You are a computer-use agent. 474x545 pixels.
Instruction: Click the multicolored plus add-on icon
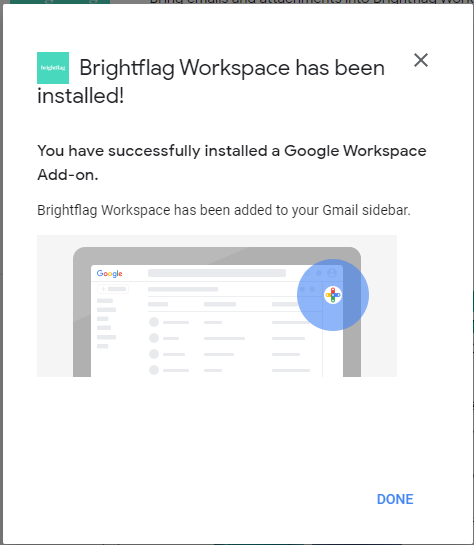(333, 295)
